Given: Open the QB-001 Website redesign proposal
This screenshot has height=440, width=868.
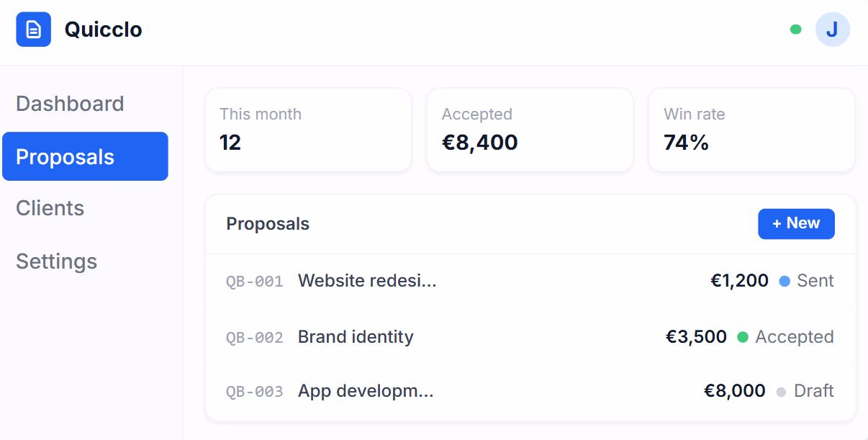Looking at the screenshot, I should [x=530, y=282].
